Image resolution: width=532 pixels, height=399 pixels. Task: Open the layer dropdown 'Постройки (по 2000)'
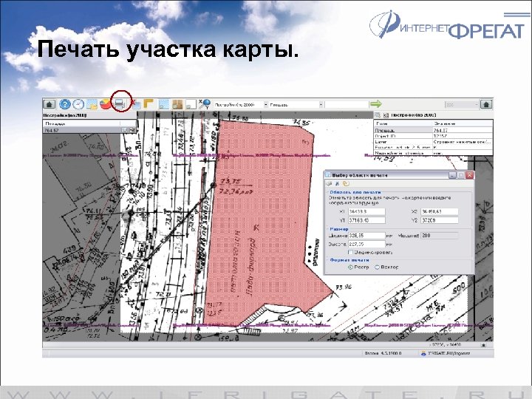[x=241, y=105]
